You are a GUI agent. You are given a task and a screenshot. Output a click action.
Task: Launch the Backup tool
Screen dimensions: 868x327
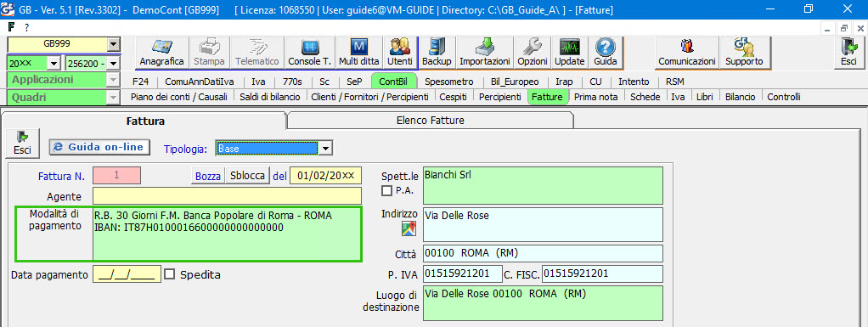point(437,54)
